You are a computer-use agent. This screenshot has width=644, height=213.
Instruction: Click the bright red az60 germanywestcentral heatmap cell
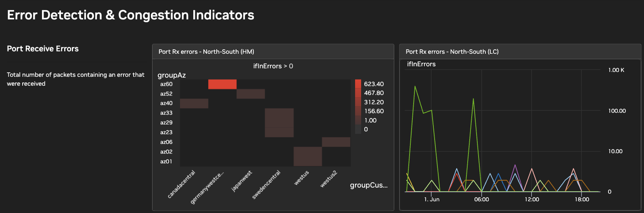[222, 84]
